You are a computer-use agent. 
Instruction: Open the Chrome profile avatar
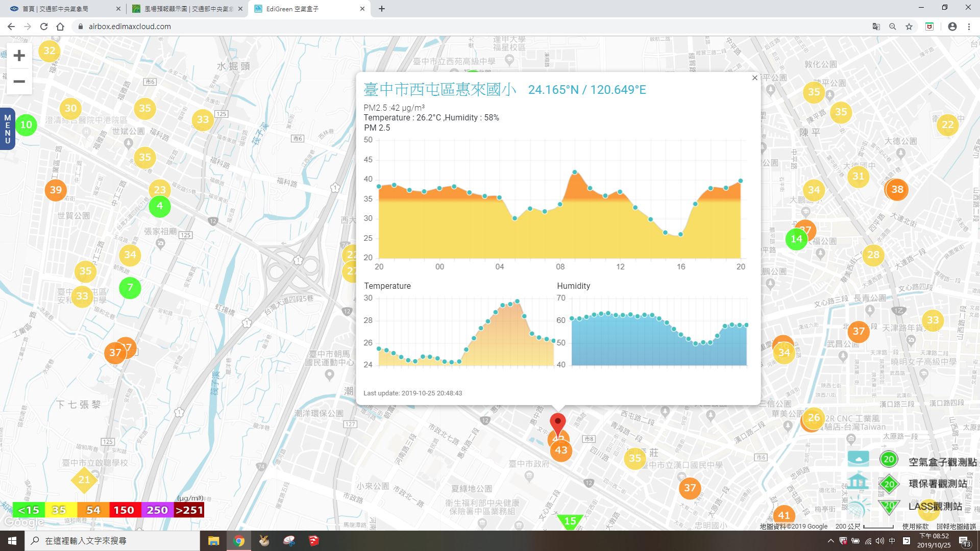[x=952, y=27]
